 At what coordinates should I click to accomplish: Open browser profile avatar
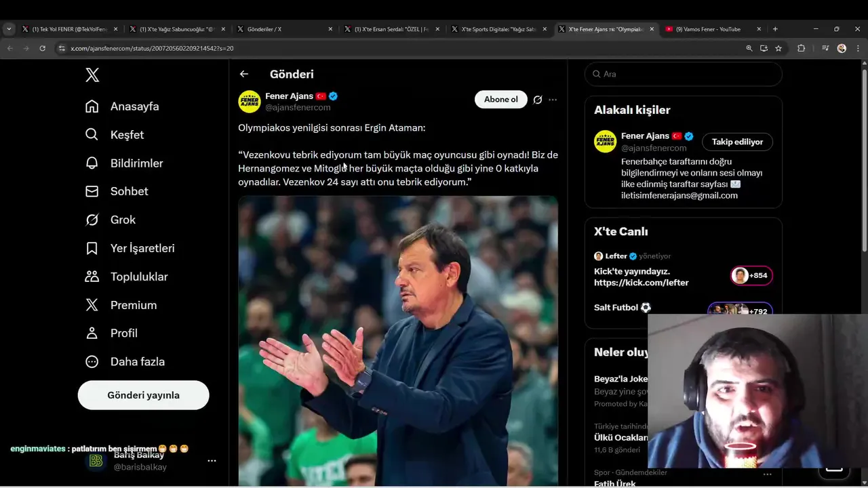coord(842,48)
